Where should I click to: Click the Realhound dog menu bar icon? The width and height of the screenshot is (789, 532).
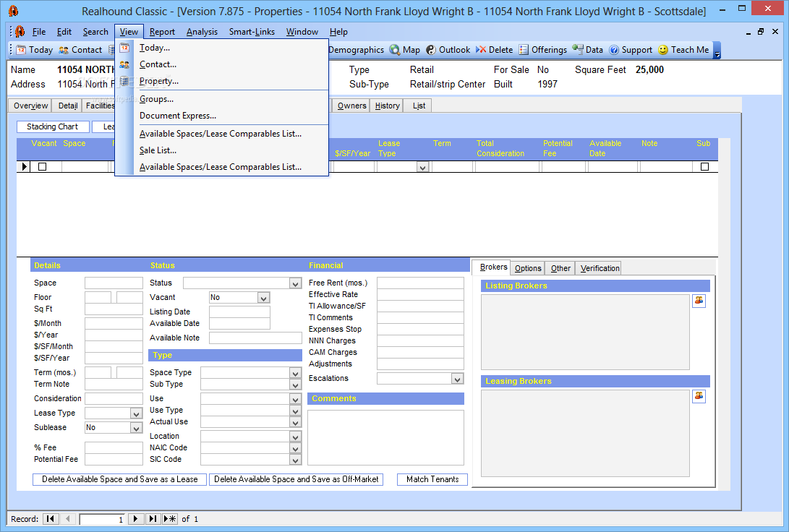click(x=20, y=32)
